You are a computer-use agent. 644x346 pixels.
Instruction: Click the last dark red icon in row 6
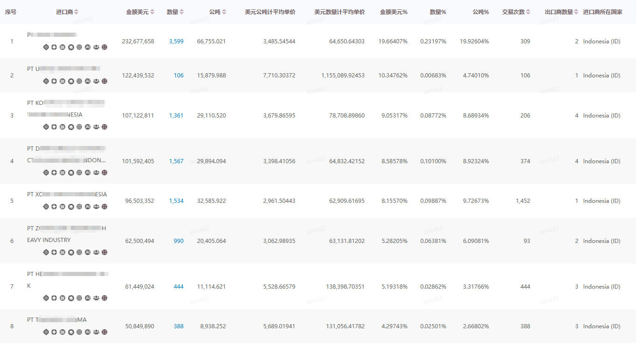[x=104, y=252]
